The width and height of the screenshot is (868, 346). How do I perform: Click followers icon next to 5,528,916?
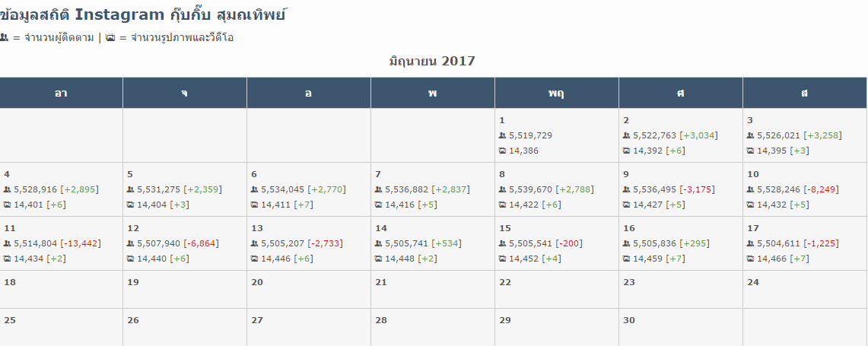pos(7,189)
